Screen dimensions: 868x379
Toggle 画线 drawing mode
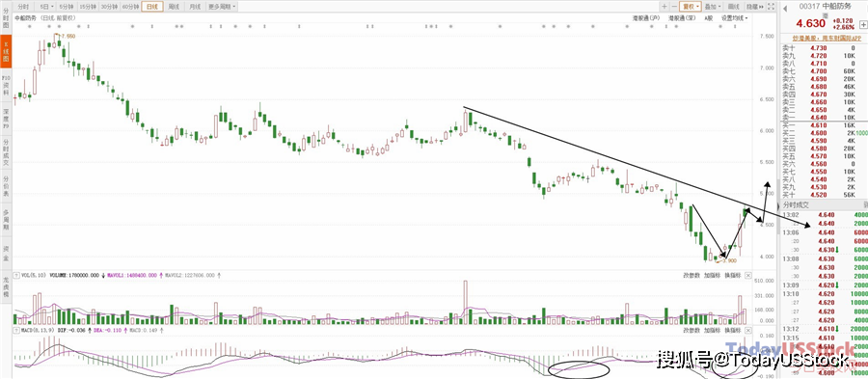click(x=733, y=7)
